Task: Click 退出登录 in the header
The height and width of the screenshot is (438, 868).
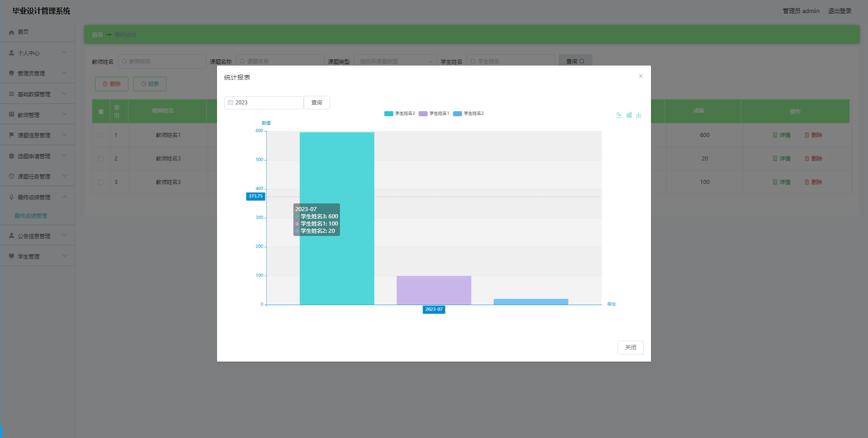Action: tap(840, 11)
